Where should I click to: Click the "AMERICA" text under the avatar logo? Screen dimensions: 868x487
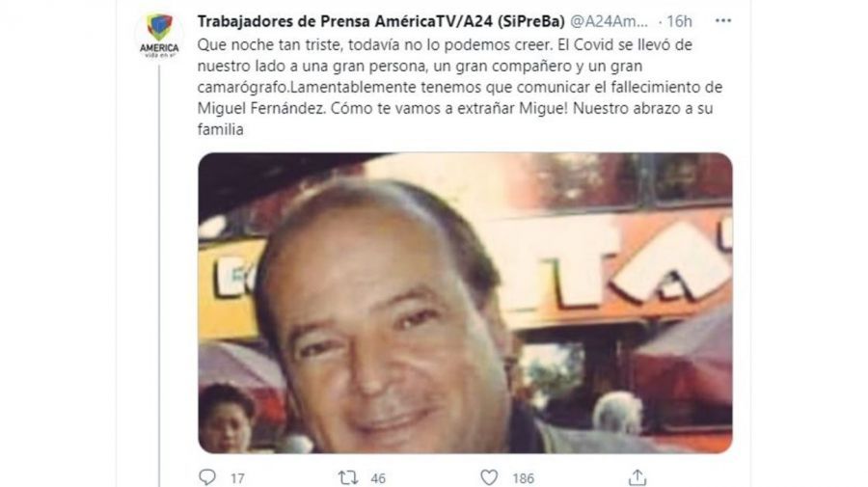click(x=159, y=48)
